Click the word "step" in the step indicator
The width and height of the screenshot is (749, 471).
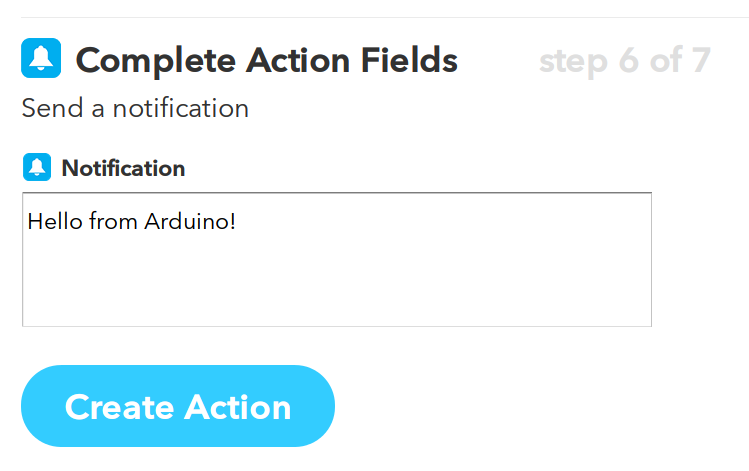tap(573, 60)
